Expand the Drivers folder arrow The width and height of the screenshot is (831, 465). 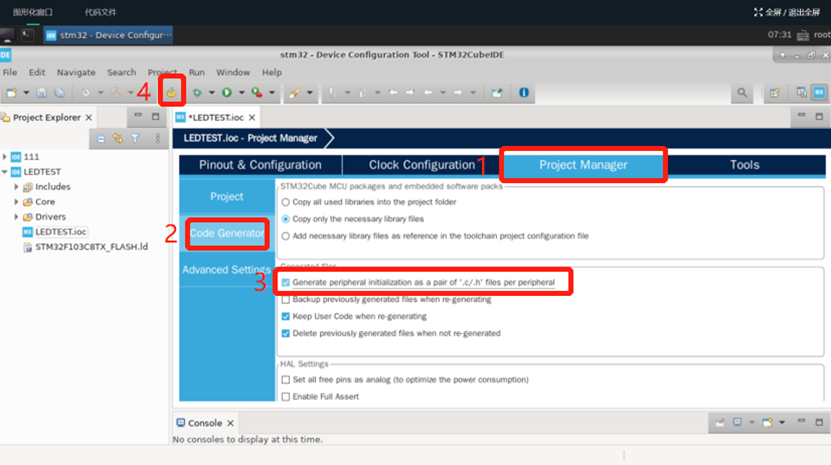(x=16, y=216)
